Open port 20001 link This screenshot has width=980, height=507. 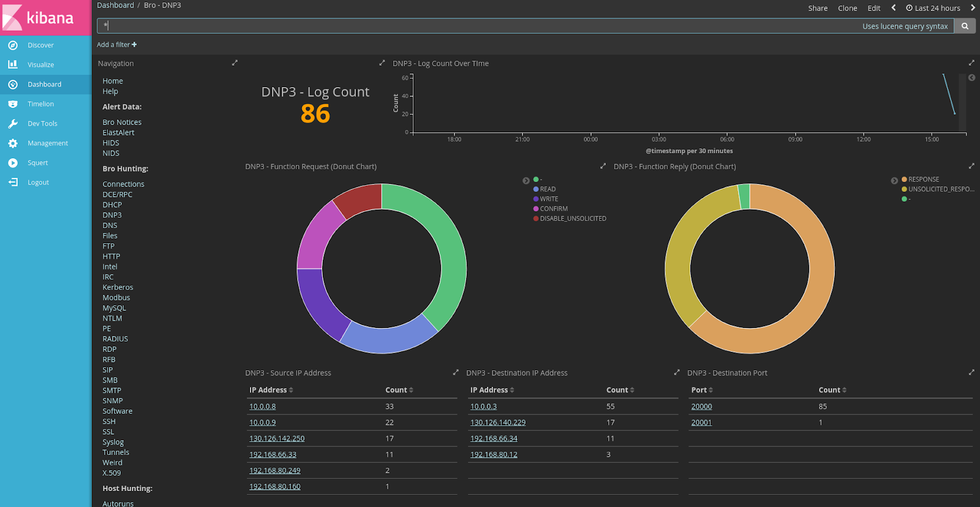click(701, 422)
